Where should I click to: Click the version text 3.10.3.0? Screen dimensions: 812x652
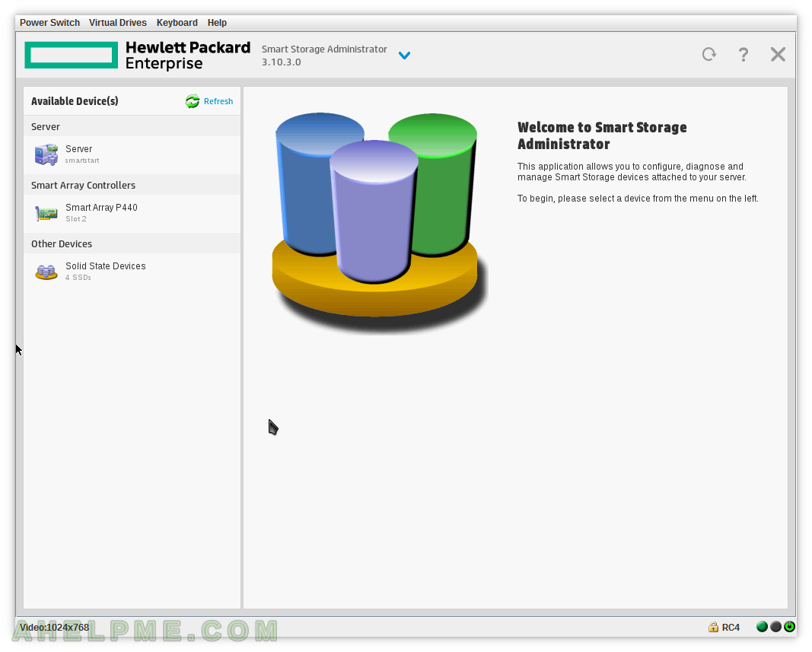click(282, 62)
